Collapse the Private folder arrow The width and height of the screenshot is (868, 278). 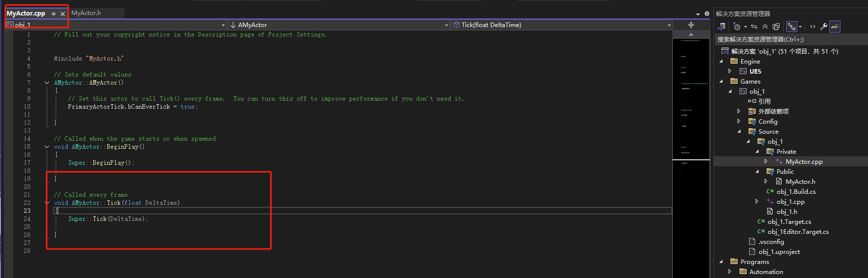[757, 151]
